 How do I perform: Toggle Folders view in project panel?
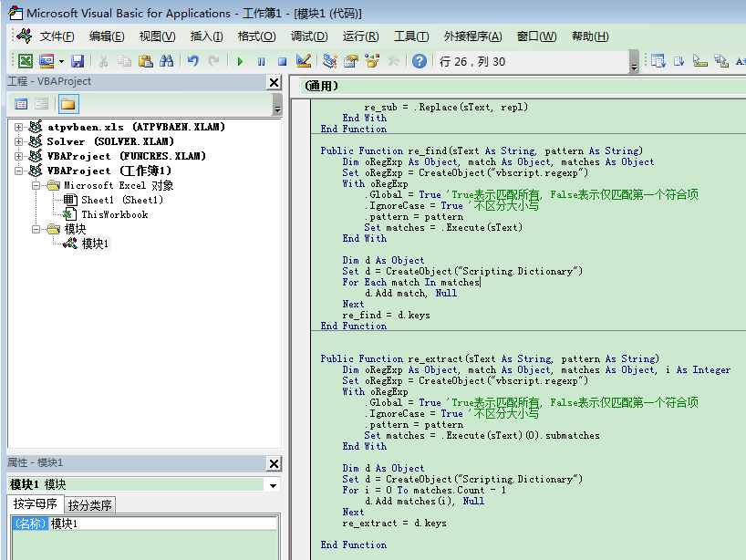pos(67,104)
